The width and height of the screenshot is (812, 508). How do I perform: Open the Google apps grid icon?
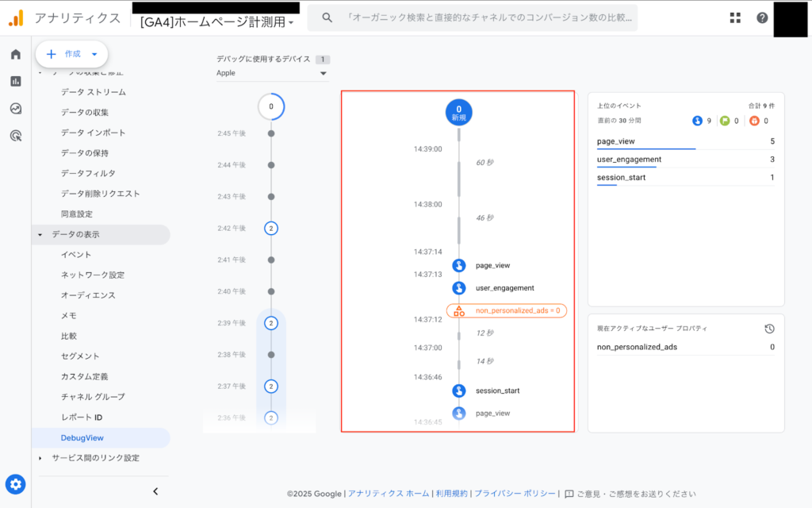tap(735, 17)
